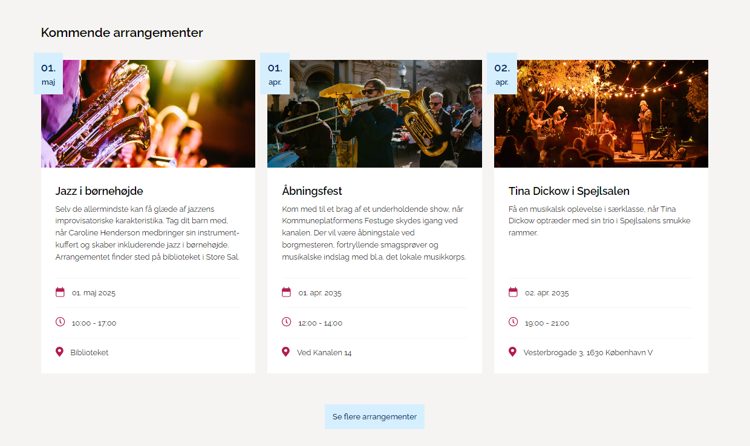Click calendar icon in Jazz i børnehøjde card

click(60, 293)
